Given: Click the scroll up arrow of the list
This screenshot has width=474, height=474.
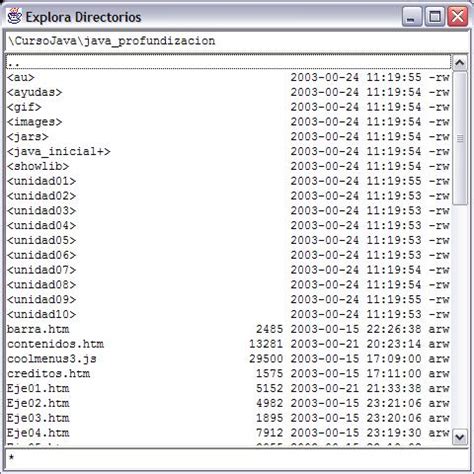Looking at the screenshot, I should (x=460, y=63).
